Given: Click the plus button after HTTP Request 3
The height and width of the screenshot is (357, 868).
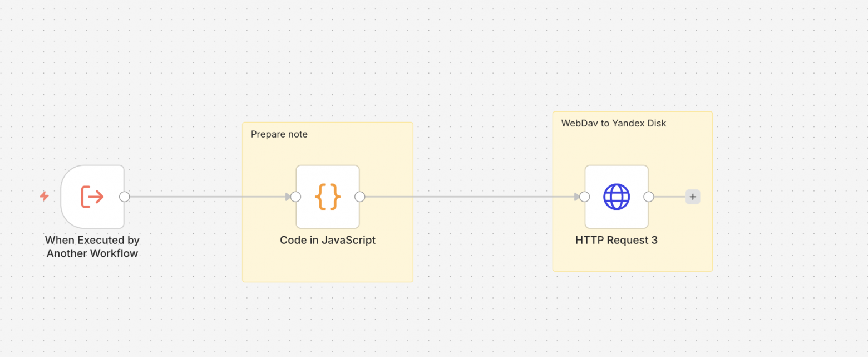Looking at the screenshot, I should click(693, 197).
